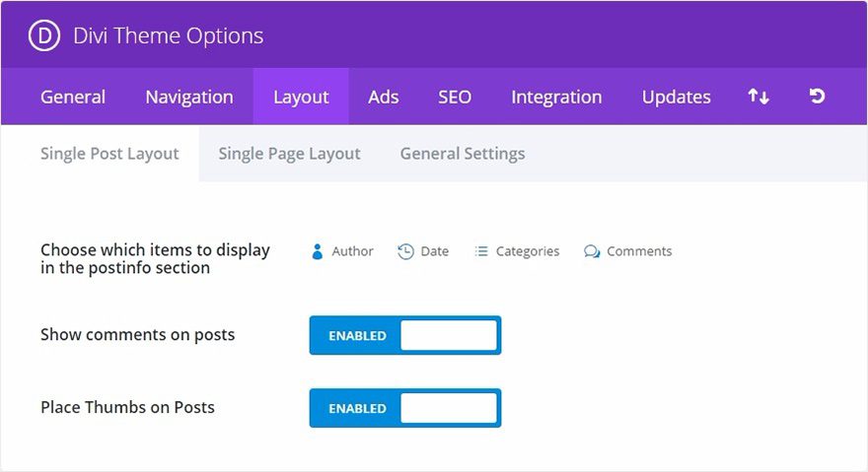Switch to the Integration tab
The image size is (868, 472).
(556, 97)
